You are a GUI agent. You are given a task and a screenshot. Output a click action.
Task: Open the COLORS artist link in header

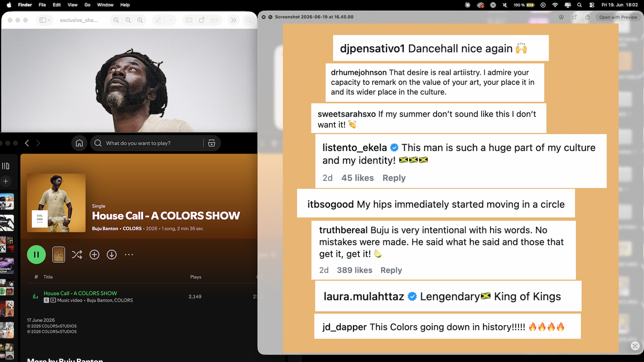[132, 229]
